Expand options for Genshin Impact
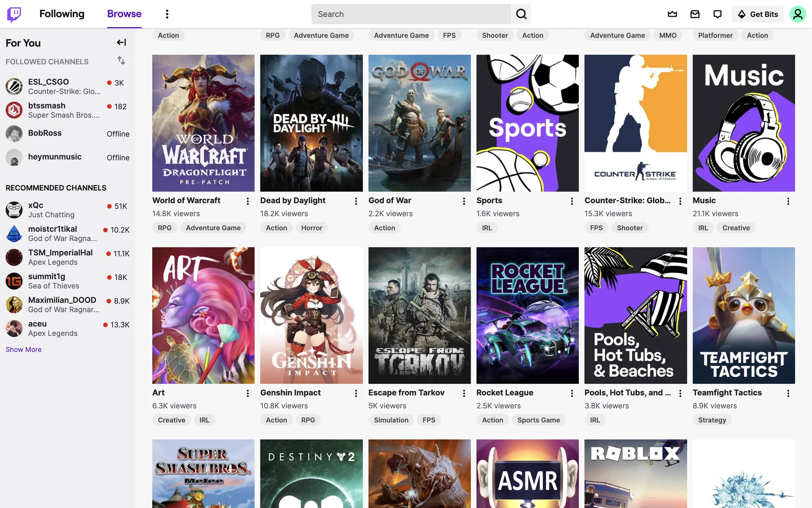 tap(356, 393)
